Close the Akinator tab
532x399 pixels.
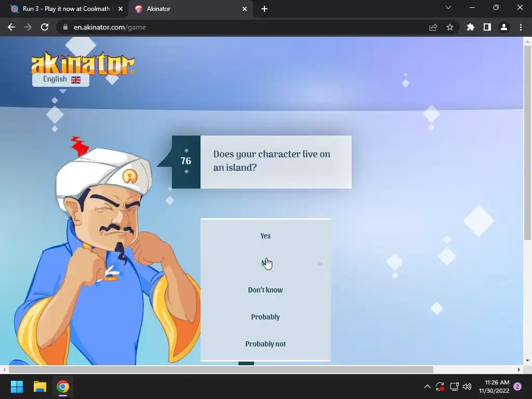pos(245,9)
